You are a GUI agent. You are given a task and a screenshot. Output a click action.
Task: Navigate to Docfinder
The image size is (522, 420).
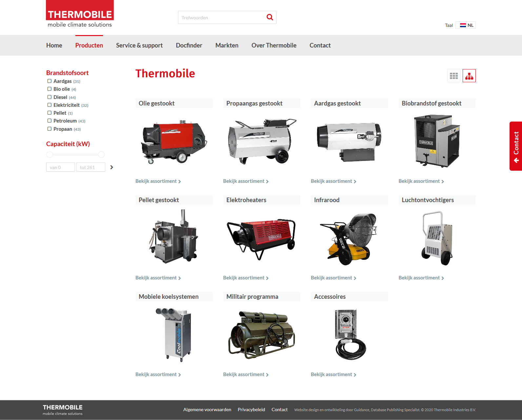tap(189, 46)
